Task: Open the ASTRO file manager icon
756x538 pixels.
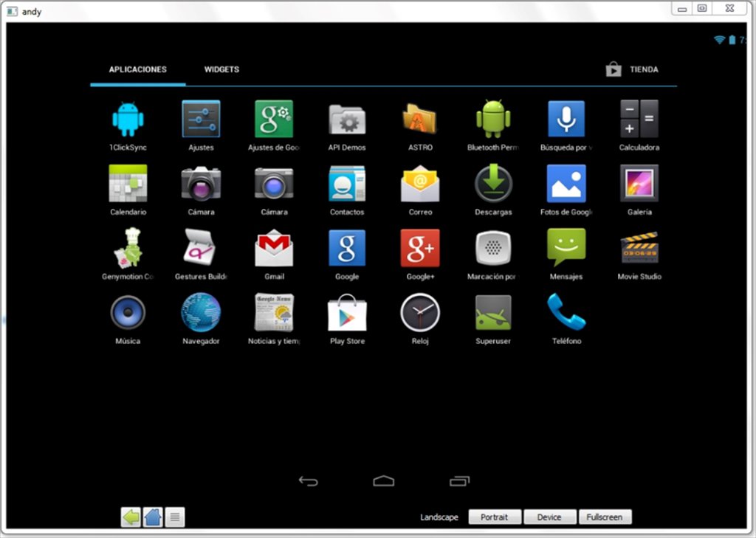Action: click(419, 120)
